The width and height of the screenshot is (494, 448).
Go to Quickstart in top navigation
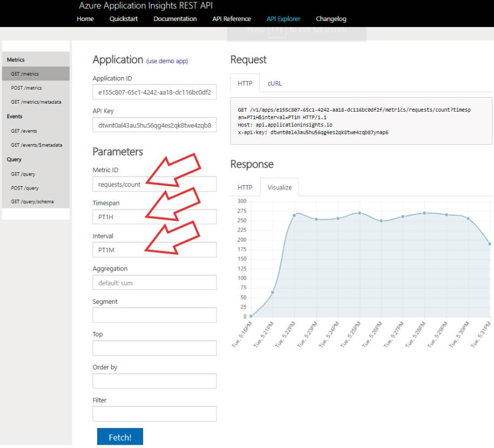click(x=124, y=19)
